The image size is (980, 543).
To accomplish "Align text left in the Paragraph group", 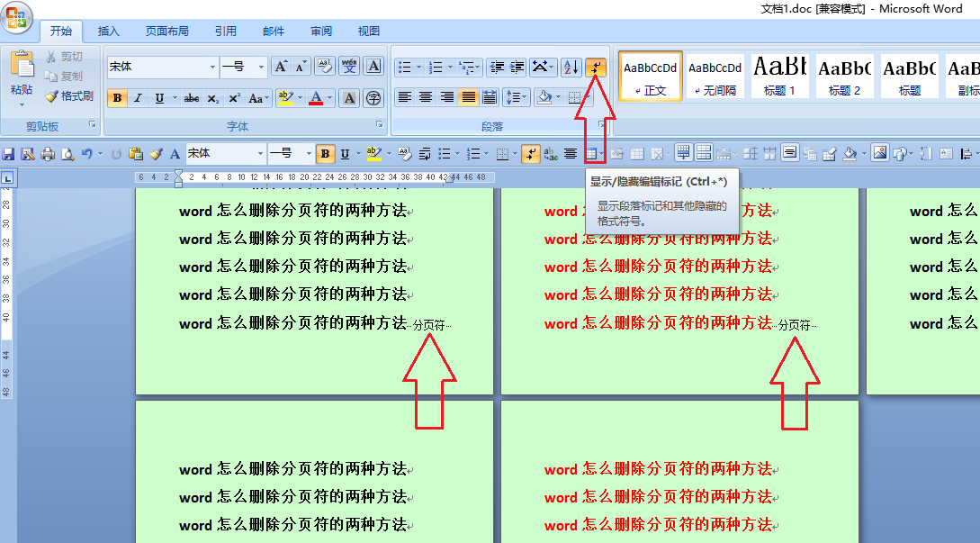I will click(405, 97).
